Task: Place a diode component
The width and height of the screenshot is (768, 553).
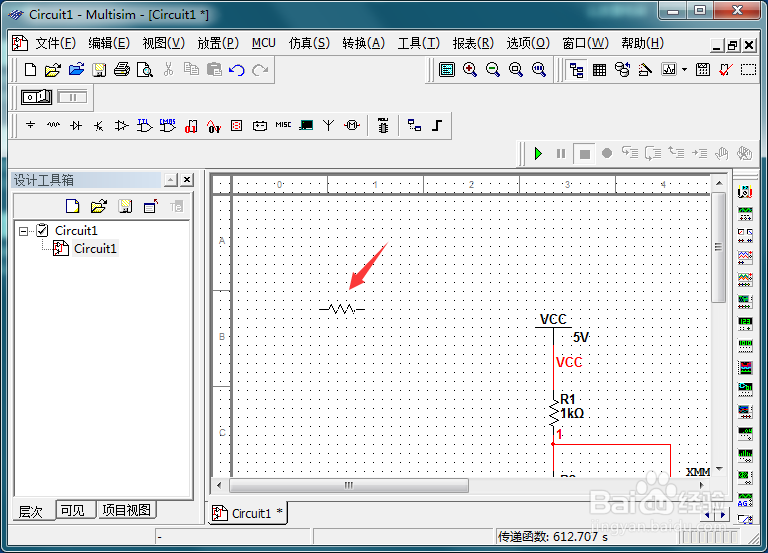Action: 76,125
